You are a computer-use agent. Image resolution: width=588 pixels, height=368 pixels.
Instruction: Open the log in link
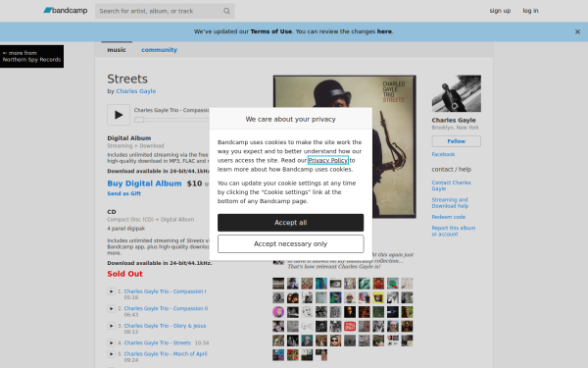(530, 11)
